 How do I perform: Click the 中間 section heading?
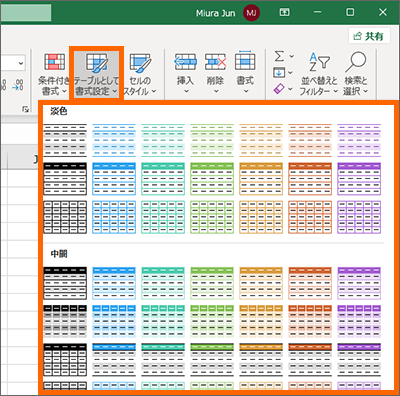59,254
